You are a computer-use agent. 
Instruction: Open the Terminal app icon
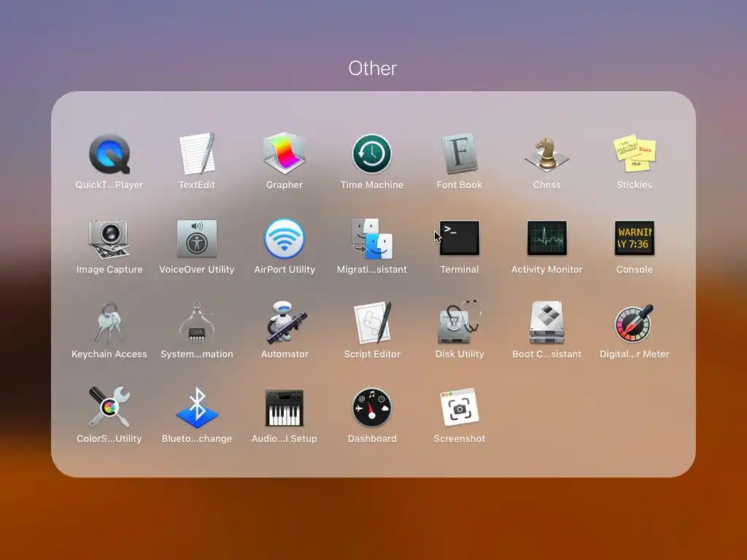(x=460, y=238)
